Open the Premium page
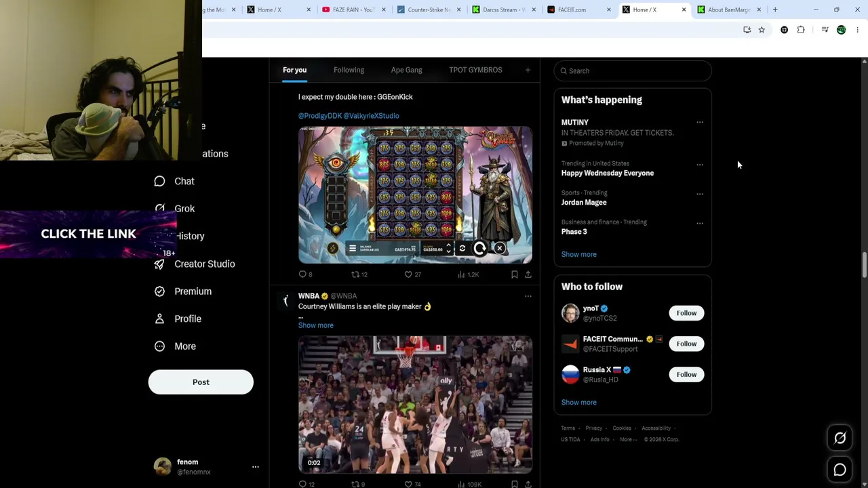Image resolution: width=868 pixels, height=488 pixels. pyautogui.click(x=183, y=291)
